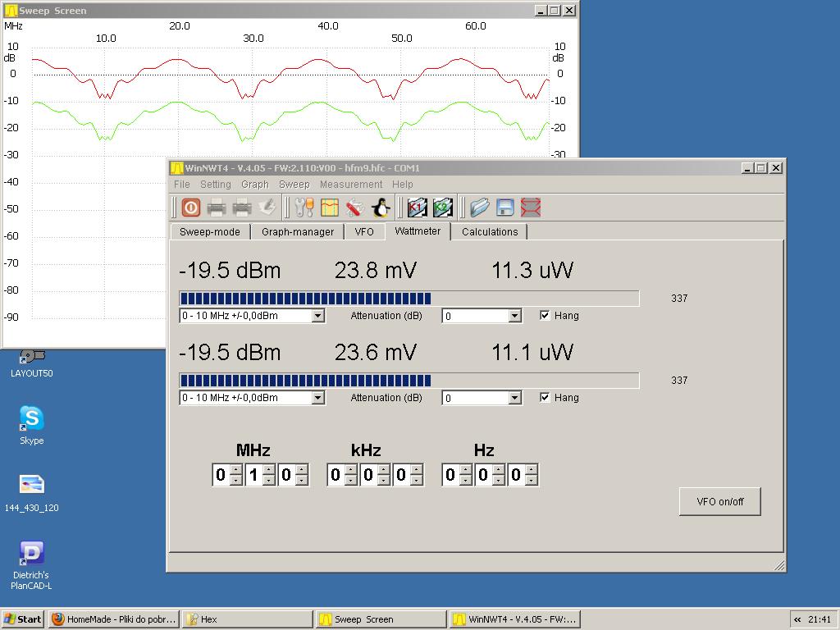Click the Windows Start button
This screenshot has width=840, height=630.
click(x=23, y=619)
